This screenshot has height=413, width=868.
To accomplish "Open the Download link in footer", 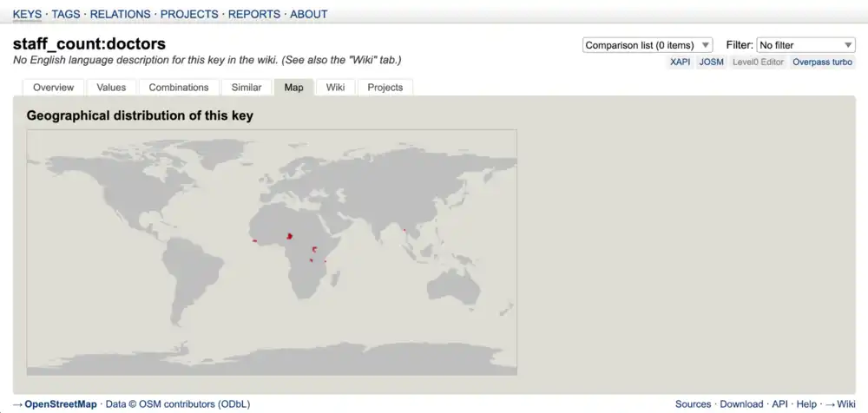I will pyautogui.click(x=741, y=404).
